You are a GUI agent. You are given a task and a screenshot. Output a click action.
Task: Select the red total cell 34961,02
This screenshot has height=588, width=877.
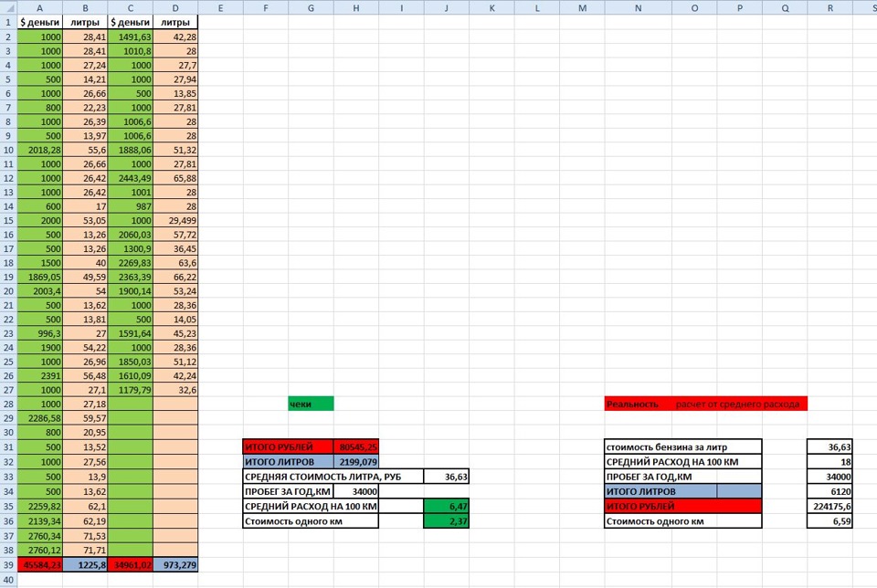131,565
